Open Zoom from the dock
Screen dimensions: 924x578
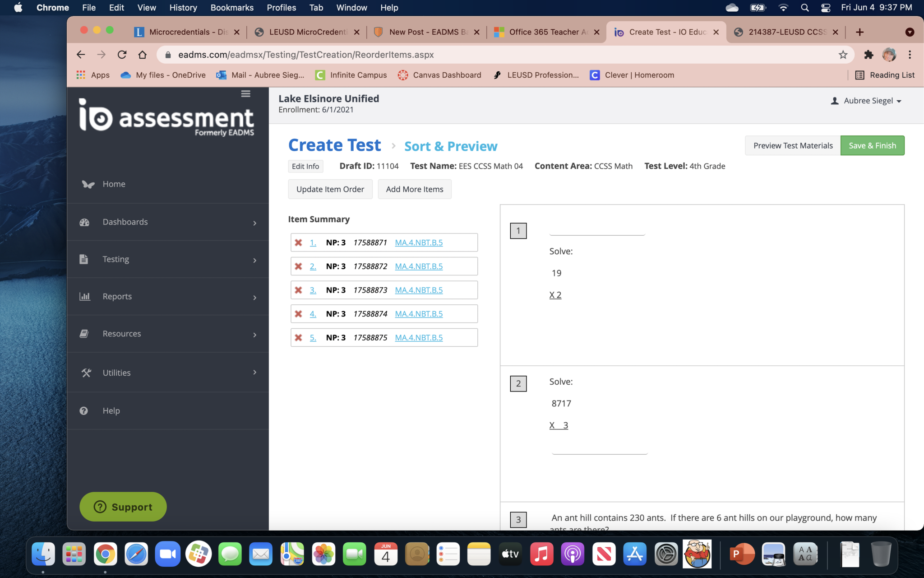click(167, 554)
